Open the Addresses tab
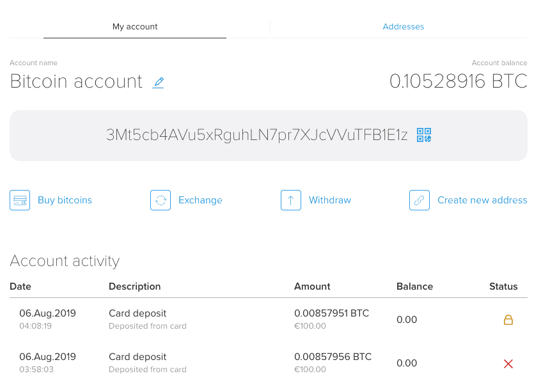 pyautogui.click(x=404, y=27)
